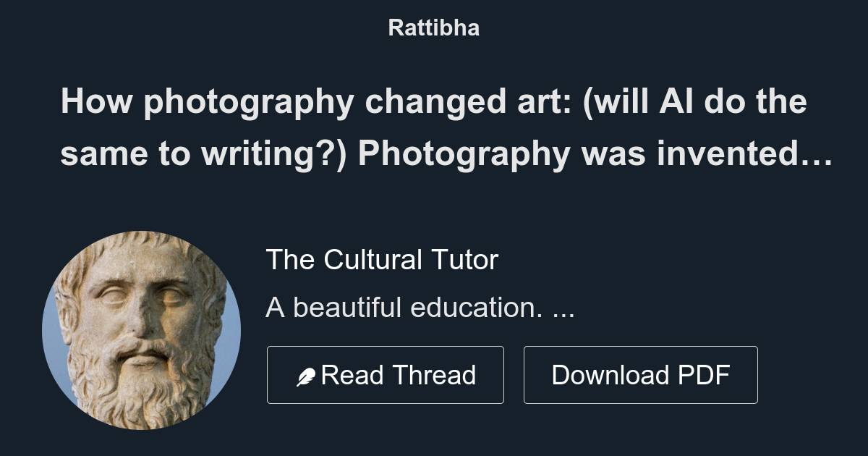The image size is (868, 456).
Task: Open "The Cultural Tutor" author page
Action: 381,261
